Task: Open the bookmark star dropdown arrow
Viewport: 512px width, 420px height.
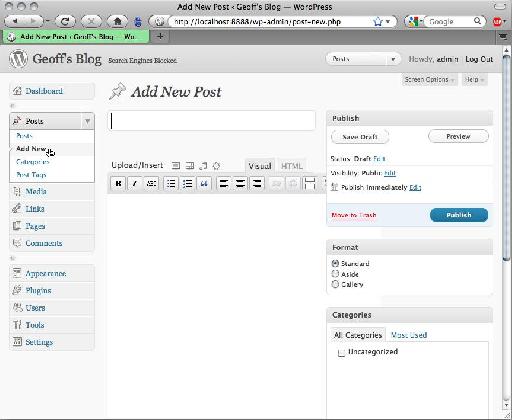Action: coord(388,22)
